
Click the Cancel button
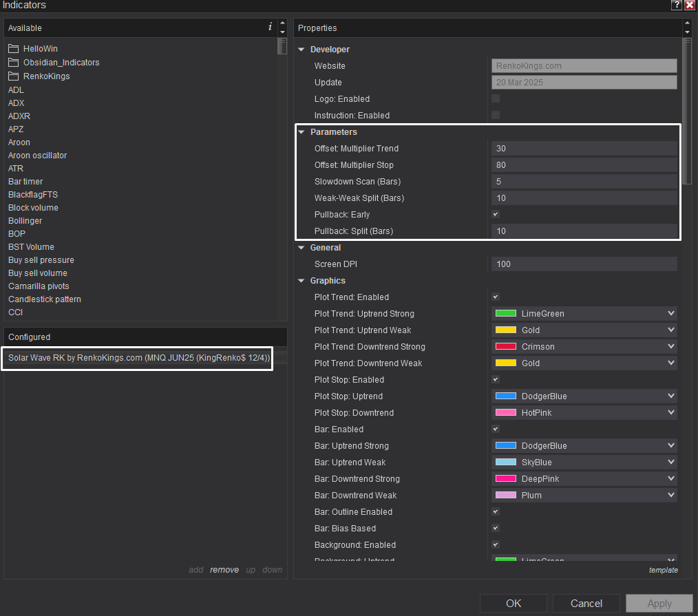(x=586, y=604)
